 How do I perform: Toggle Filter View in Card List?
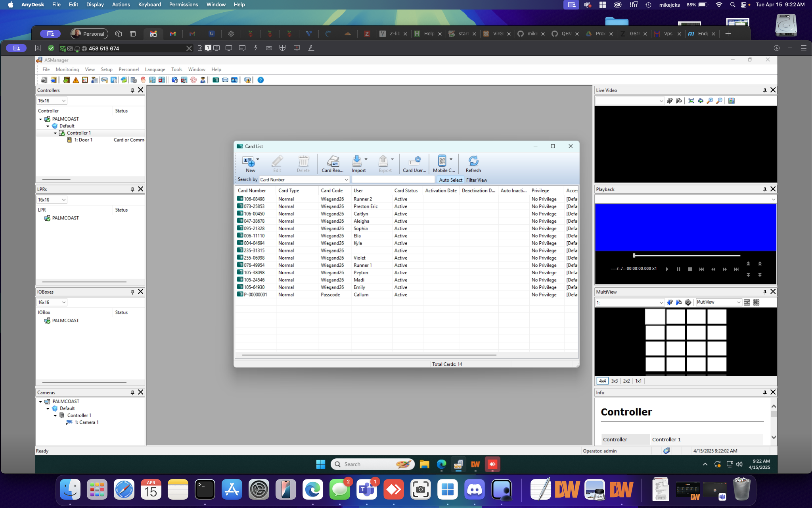pyautogui.click(x=477, y=180)
